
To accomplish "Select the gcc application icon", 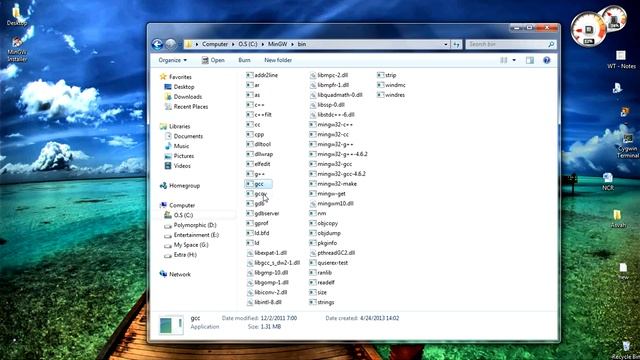I will 250,184.
